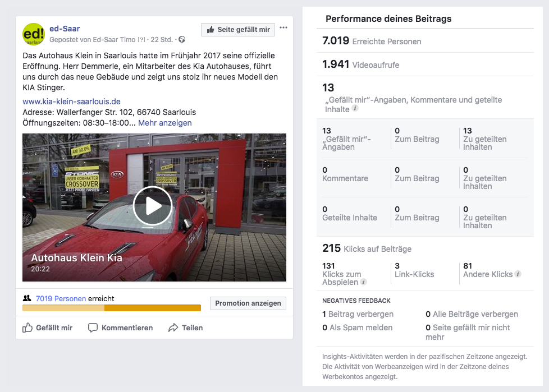Click 'Seite gefällt mir nicht mehr' feedback entry
549x392 pixels.
[x=468, y=332]
